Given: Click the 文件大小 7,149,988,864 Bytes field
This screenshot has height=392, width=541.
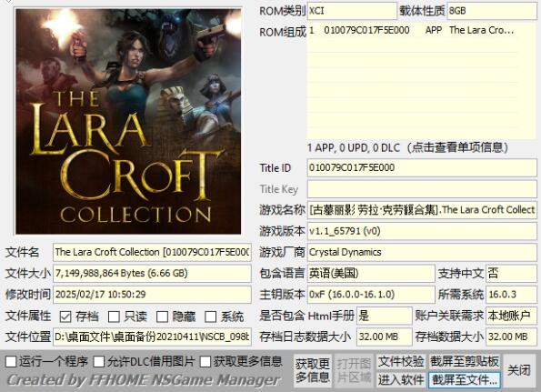Looking at the screenshot, I should coord(152,273).
